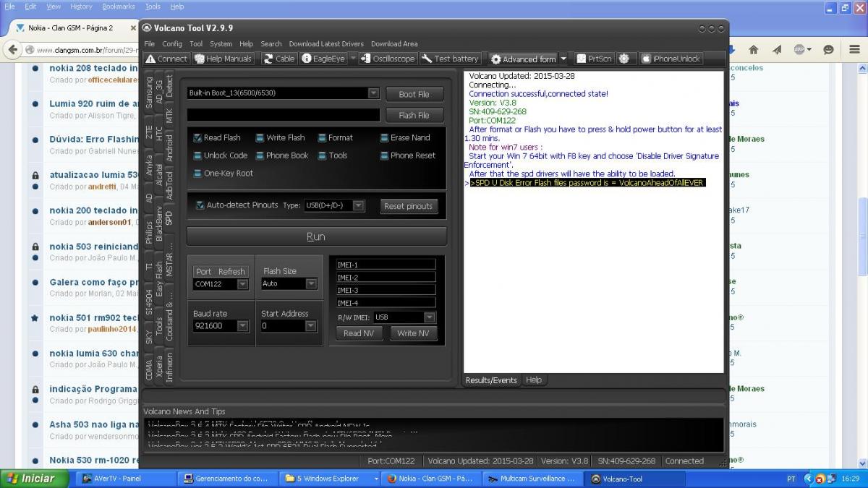Click the Flash File button
Viewport: 868px width, 488px height.
(414, 115)
